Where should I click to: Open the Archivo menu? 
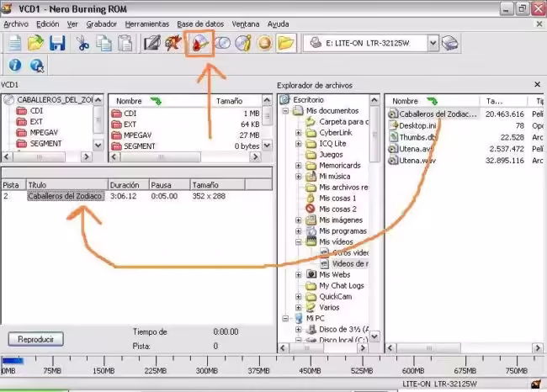[16, 24]
